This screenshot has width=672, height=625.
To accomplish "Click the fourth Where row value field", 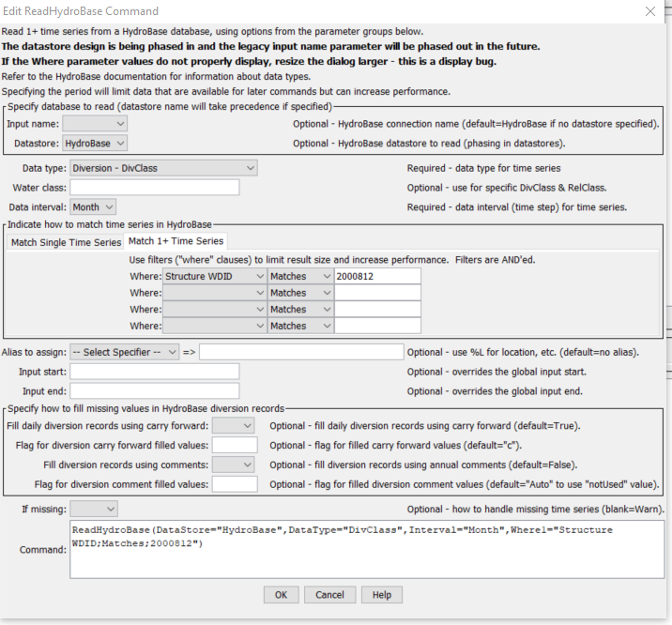I will (377, 326).
